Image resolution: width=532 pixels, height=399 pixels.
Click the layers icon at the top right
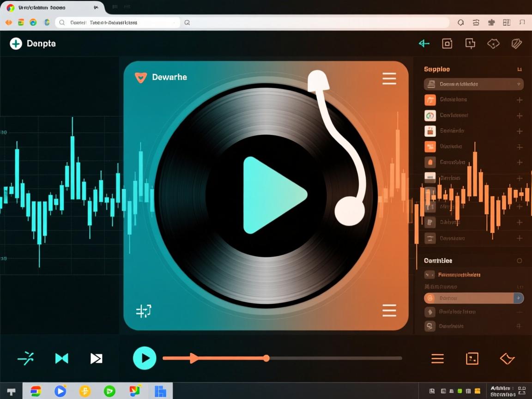(516, 43)
